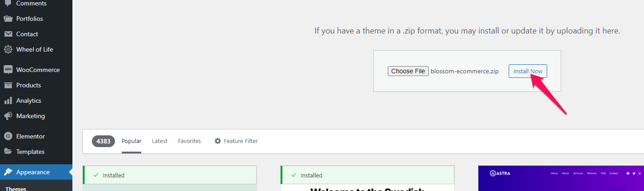Open the Themes submenu item
This screenshot has width=644, height=191.
[x=16, y=189]
